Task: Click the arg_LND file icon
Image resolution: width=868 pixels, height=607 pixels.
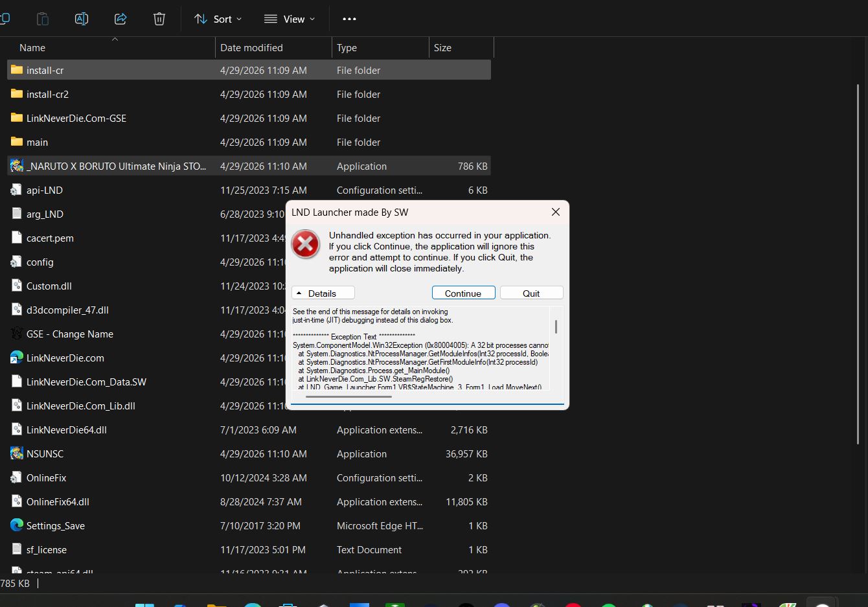Action: click(x=17, y=214)
